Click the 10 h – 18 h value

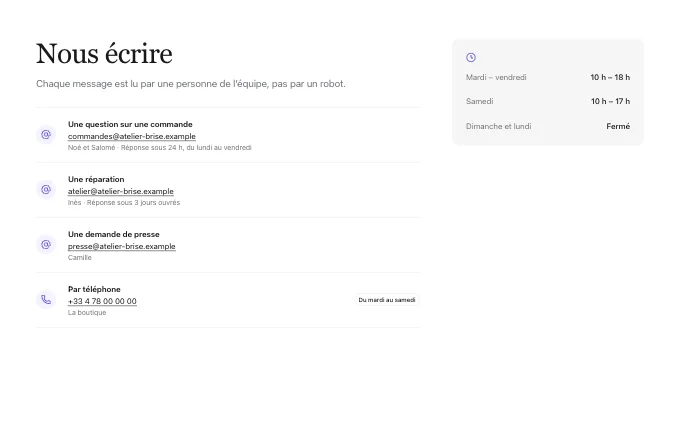pyautogui.click(x=610, y=78)
